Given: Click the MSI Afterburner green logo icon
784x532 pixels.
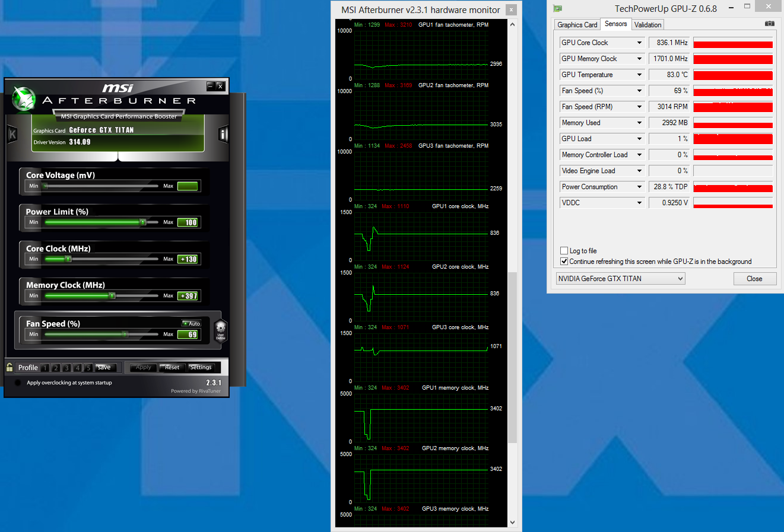Looking at the screenshot, I should (24, 99).
